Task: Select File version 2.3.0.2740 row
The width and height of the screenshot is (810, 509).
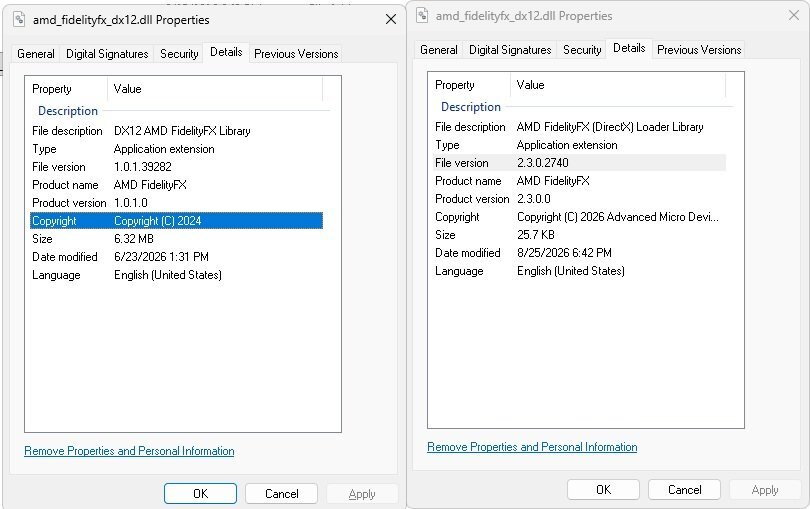Action: tap(579, 163)
